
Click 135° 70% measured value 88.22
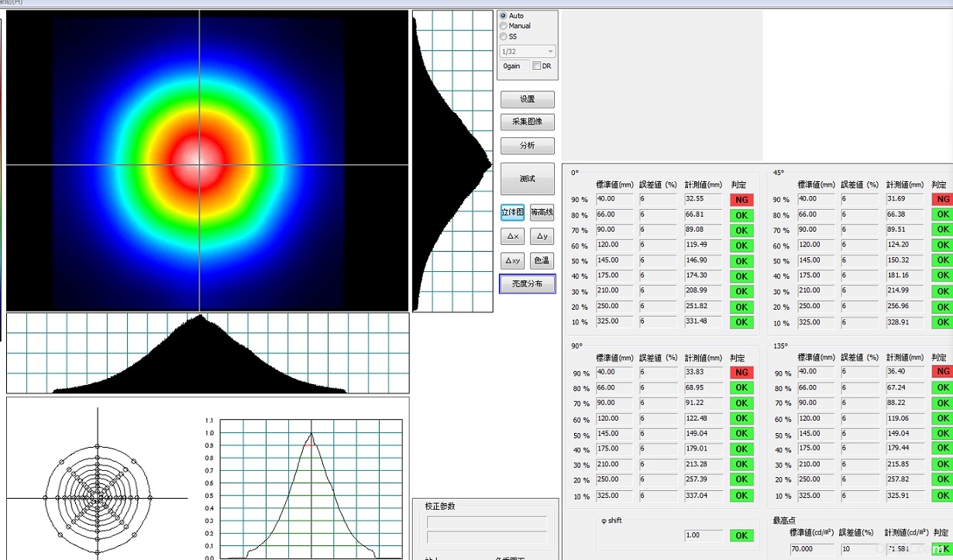tap(906, 402)
